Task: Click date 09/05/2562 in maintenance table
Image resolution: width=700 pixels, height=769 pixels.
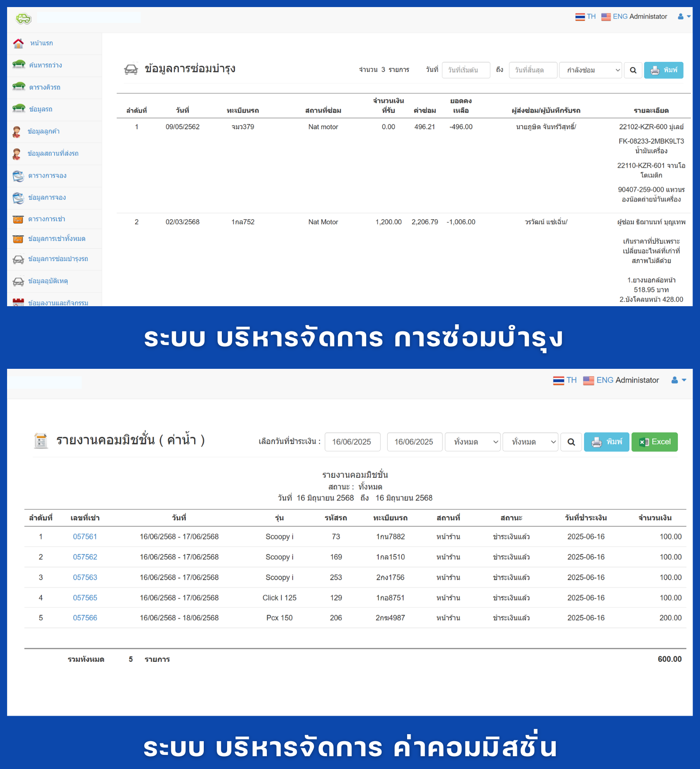Action: click(182, 127)
